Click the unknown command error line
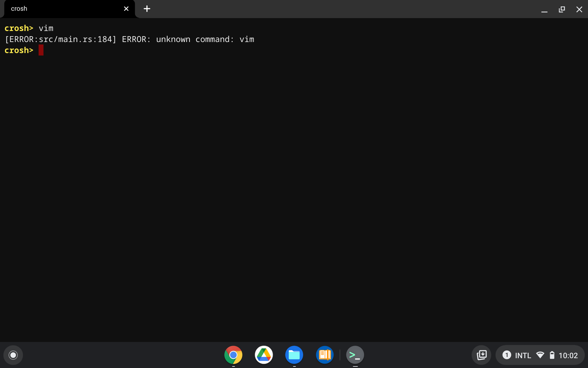The image size is (588, 368). coord(129,39)
